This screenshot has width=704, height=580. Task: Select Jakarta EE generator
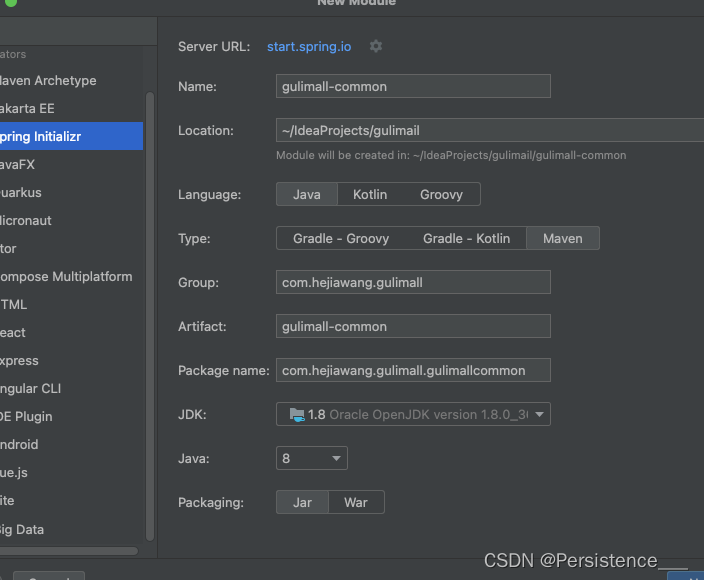(x=71, y=108)
